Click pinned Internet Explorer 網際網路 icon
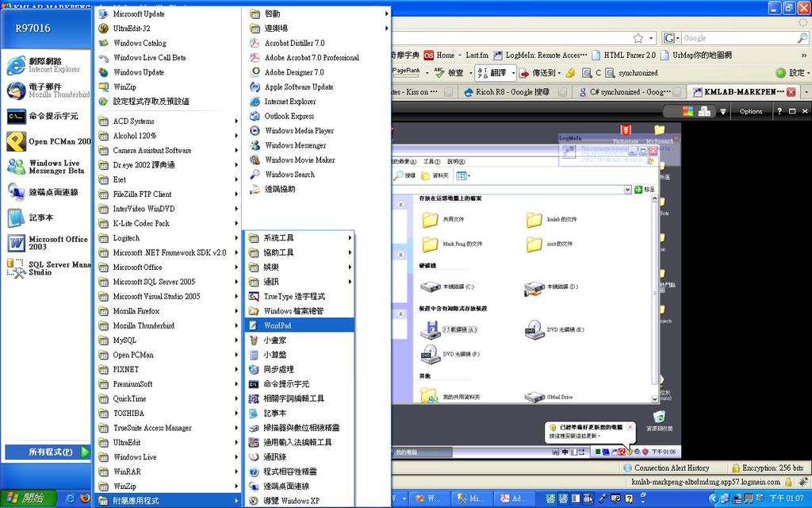The image size is (812, 508). 16,65
